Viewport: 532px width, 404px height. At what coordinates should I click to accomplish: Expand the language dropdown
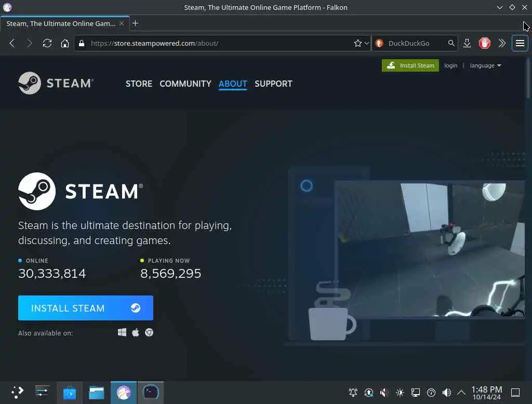485,65
